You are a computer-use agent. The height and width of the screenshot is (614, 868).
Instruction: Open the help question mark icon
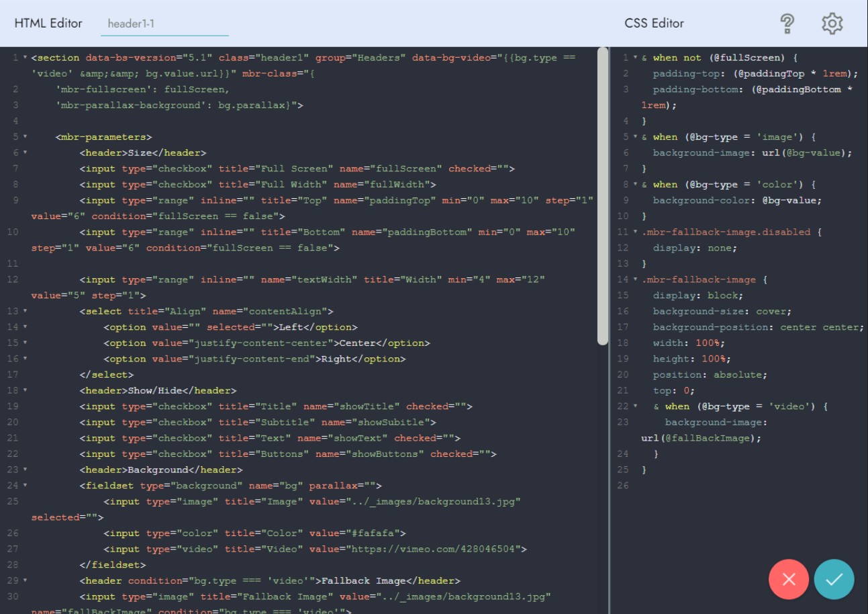pos(787,24)
